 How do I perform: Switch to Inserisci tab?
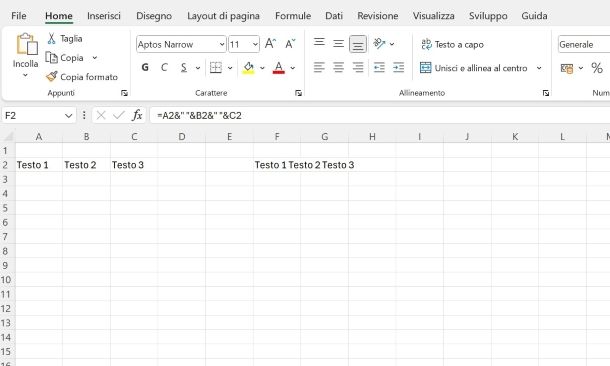point(104,16)
